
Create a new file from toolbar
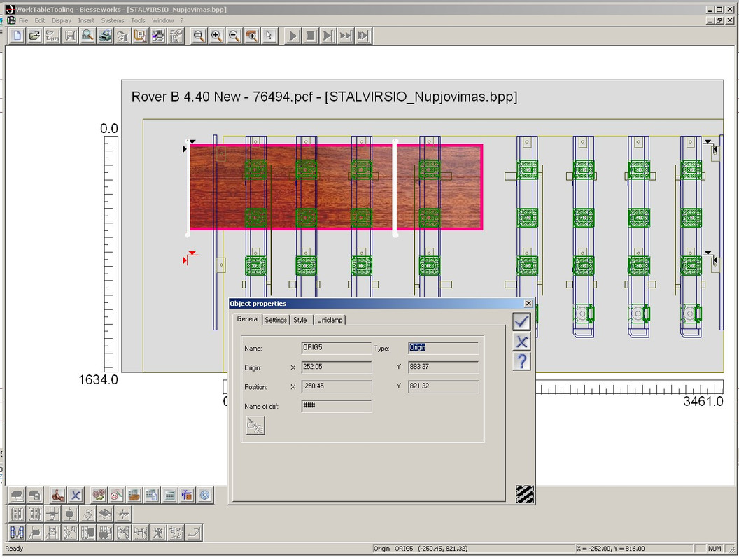click(x=17, y=36)
